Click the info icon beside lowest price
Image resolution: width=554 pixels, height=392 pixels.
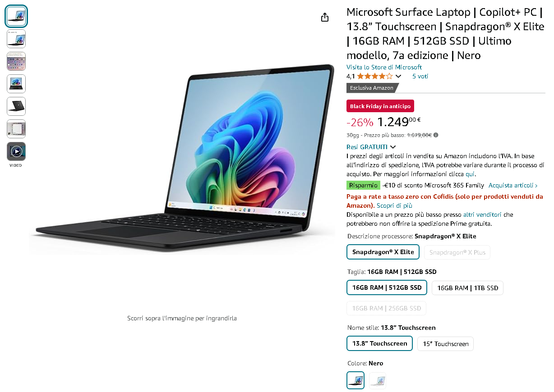coord(436,135)
